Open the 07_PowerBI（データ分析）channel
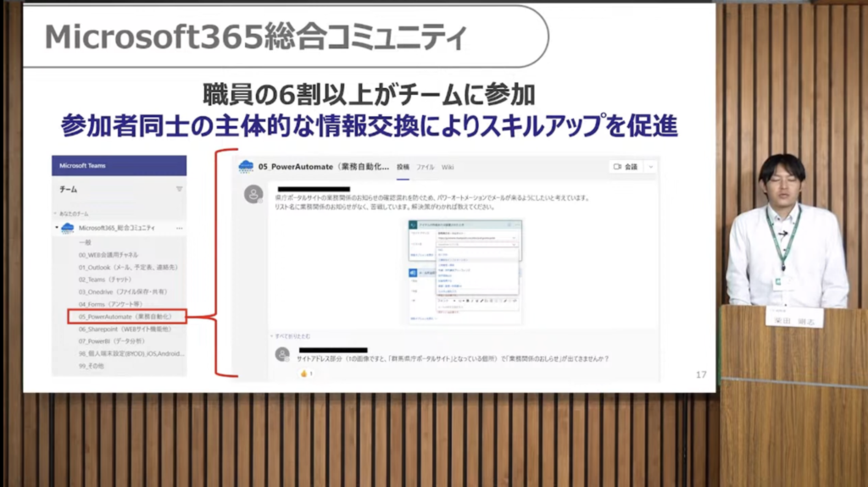The width and height of the screenshot is (868, 487). pyautogui.click(x=112, y=340)
